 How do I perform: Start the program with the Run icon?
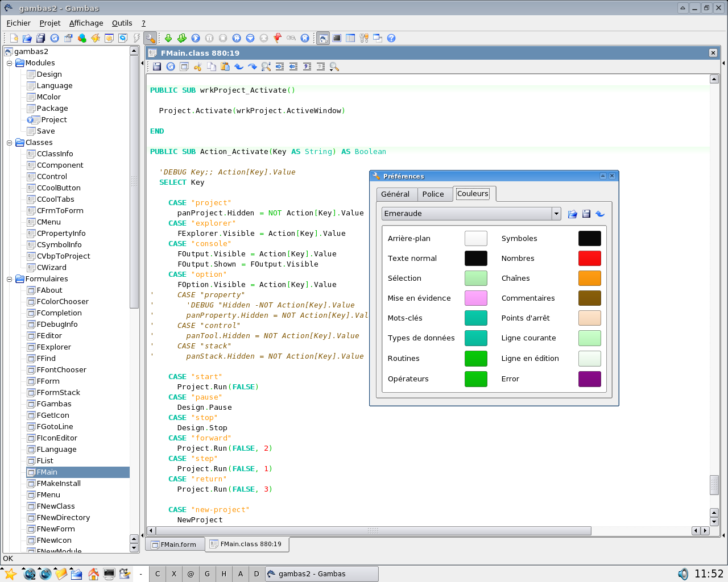click(196, 38)
